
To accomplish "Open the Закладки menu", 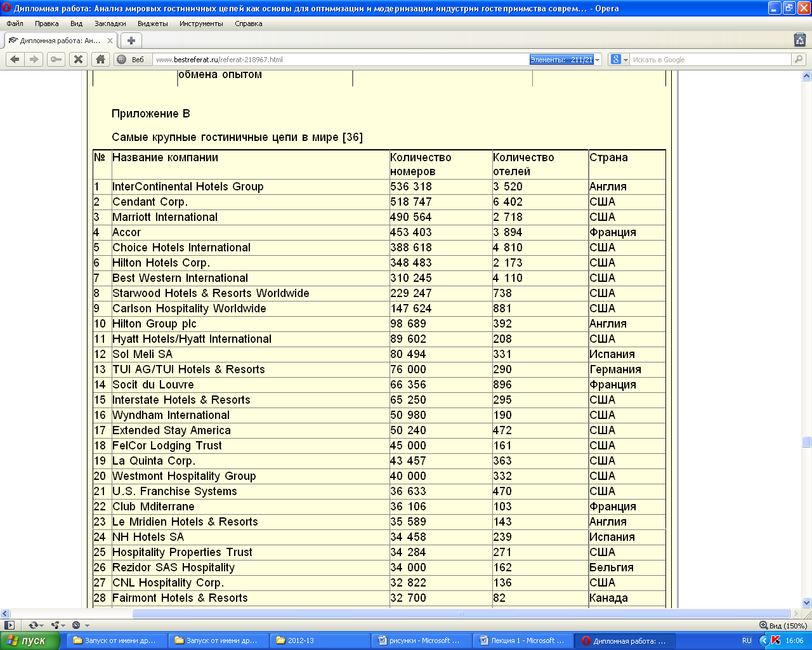I will (110, 23).
